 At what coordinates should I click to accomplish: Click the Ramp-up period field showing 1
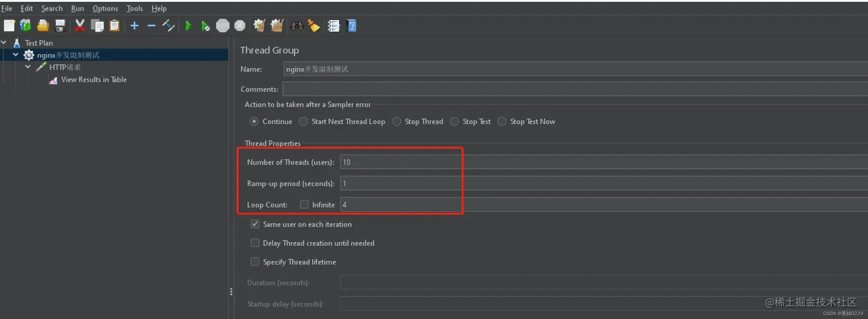click(x=604, y=184)
